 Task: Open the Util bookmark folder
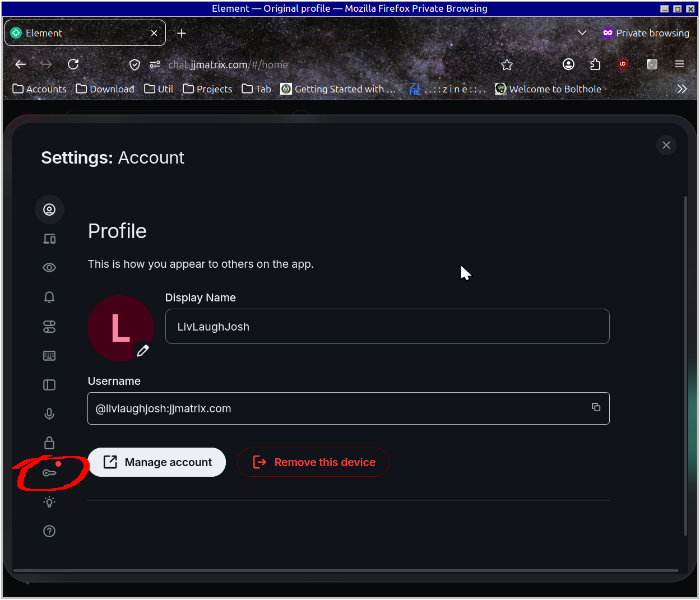159,89
